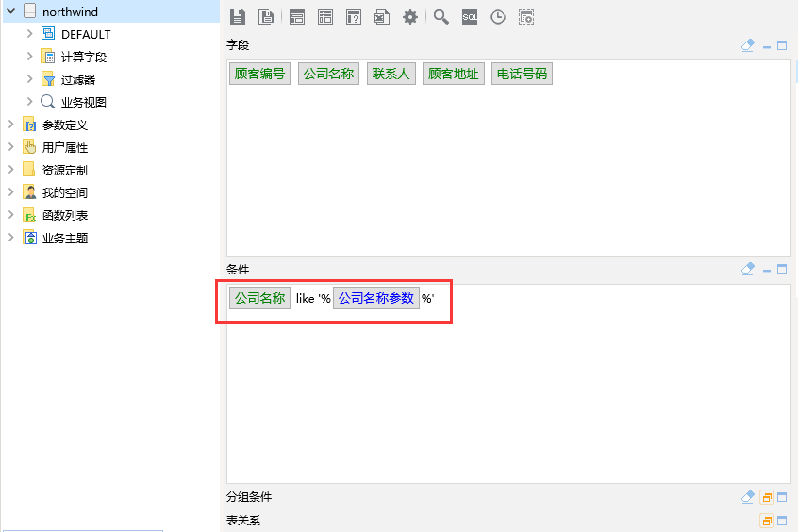
Task: Expand the 计算字段 node
Action: tap(29, 56)
